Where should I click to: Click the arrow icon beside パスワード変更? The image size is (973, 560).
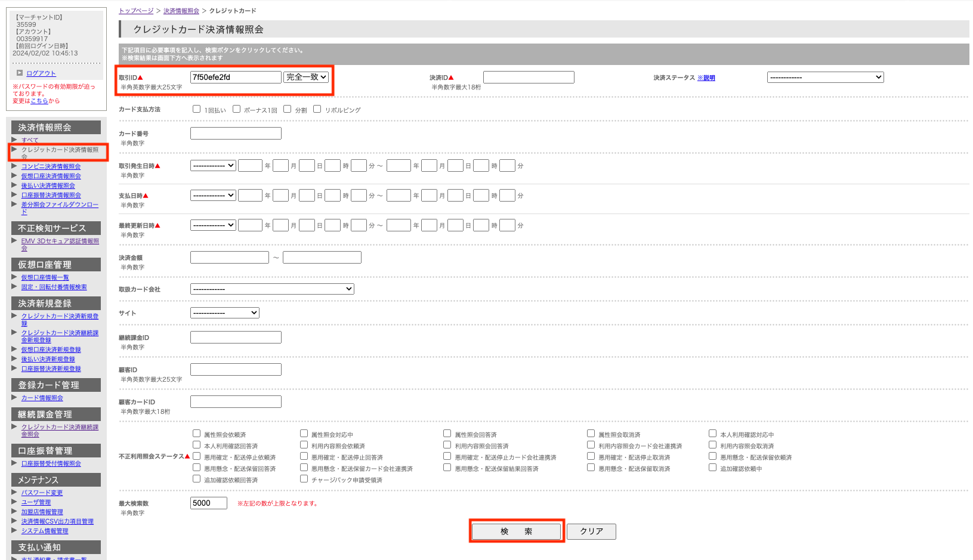point(14,492)
